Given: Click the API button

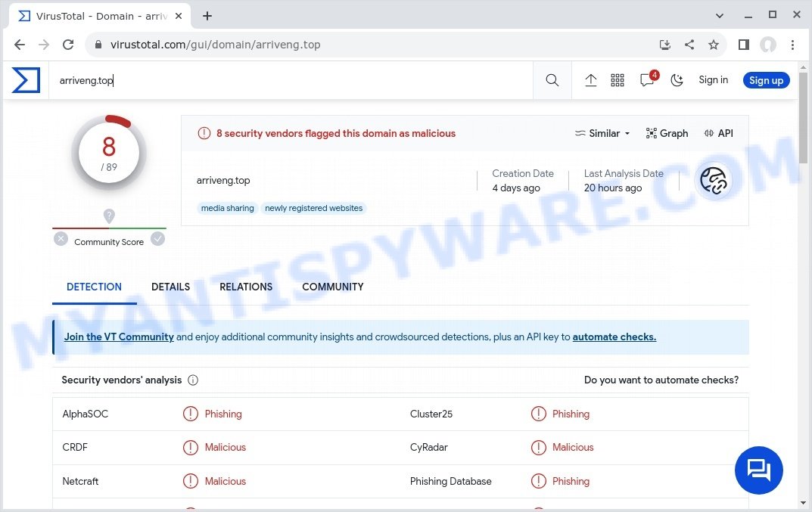Looking at the screenshot, I should point(718,133).
